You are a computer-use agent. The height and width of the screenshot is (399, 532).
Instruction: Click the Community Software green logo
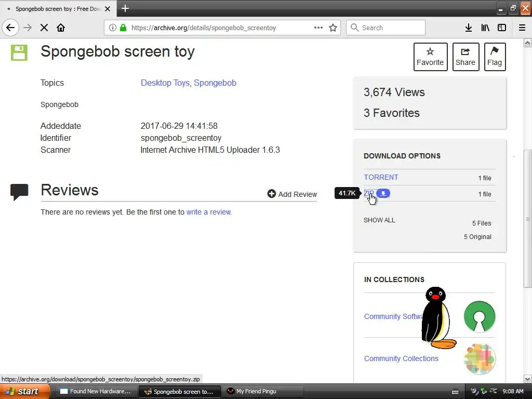[x=479, y=316]
